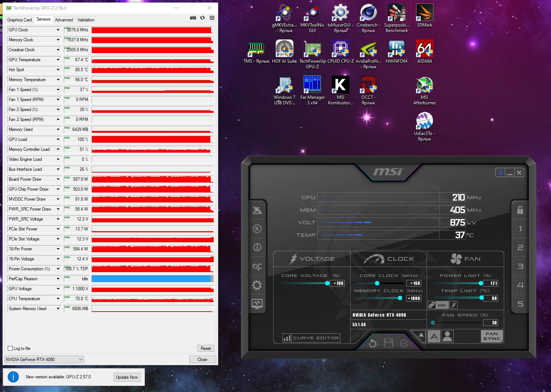551x392 pixels.
Task: Toggle user-defined fan control icon
Action: (447, 336)
